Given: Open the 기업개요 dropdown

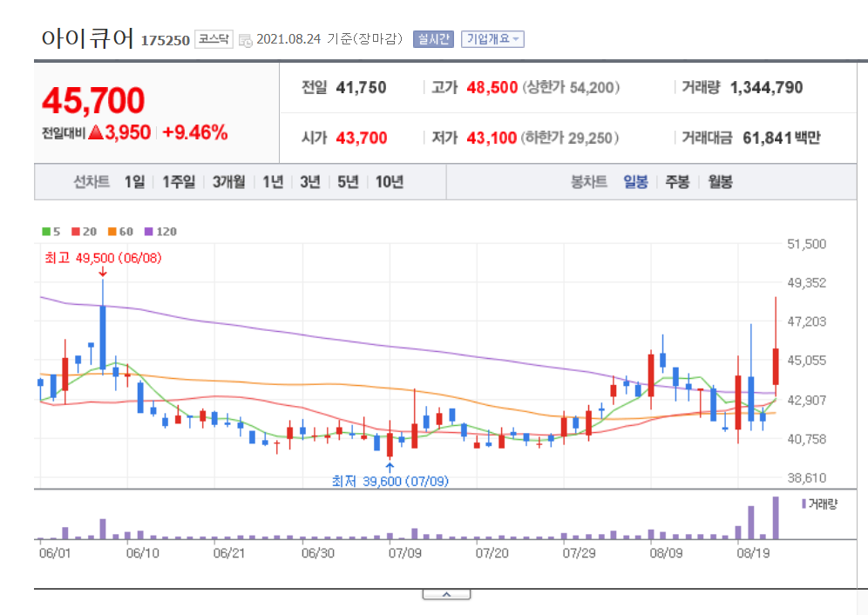Looking at the screenshot, I should (x=492, y=39).
